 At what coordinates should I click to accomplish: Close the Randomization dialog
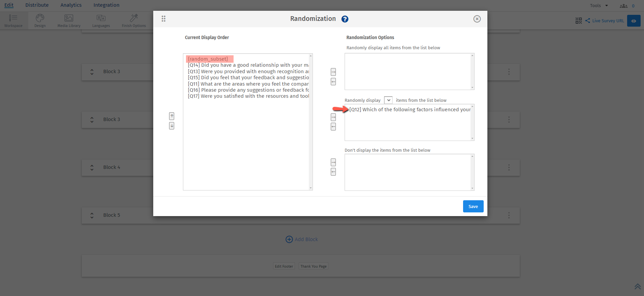pos(477,19)
